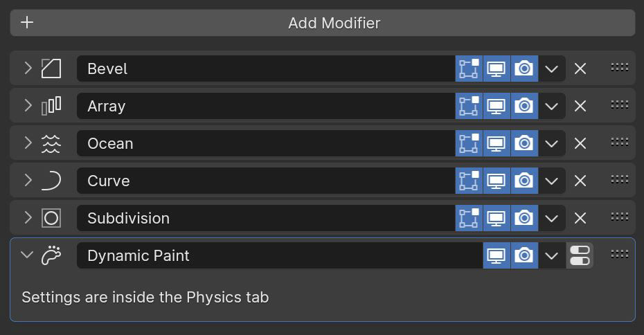
Task: Open Dynamic Paint physics settings toggle icon
Action: point(580,255)
